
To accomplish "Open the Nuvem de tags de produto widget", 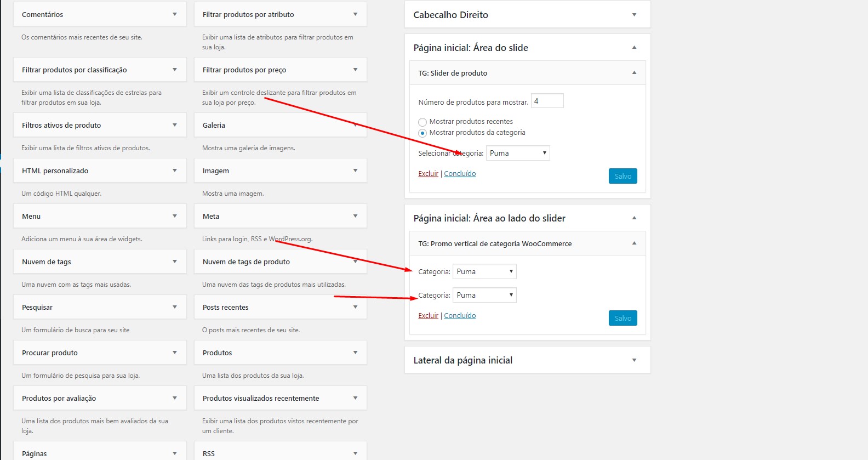I will click(x=281, y=262).
